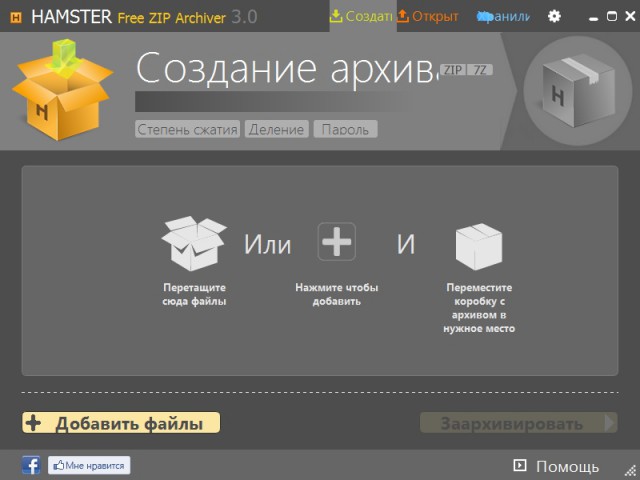Click the orange open box icon

tap(62, 90)
